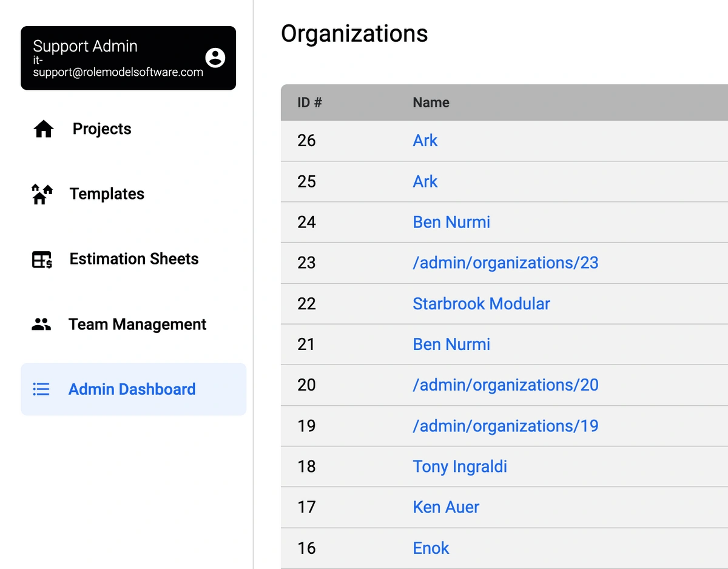Follow the /admin/organizations/23 link

tap(505, 263)
